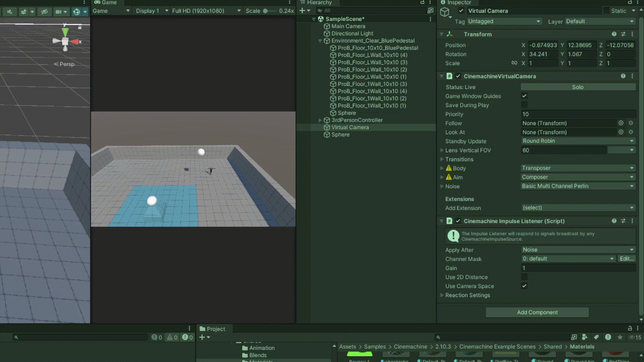The image size is (644, 362).
Task: Filter Project by type icon
Action: [585, 337]
